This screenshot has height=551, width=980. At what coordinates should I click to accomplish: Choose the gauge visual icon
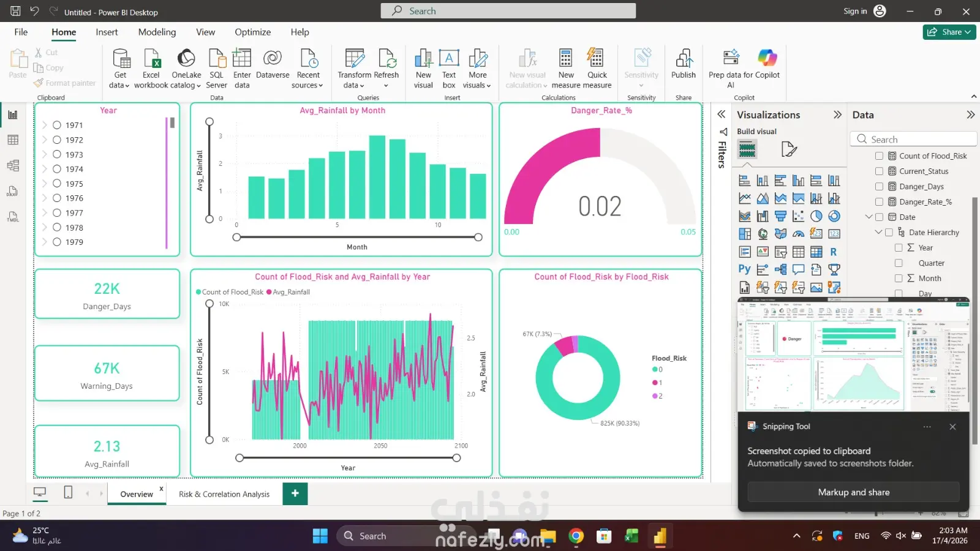[x=798, y=234]
